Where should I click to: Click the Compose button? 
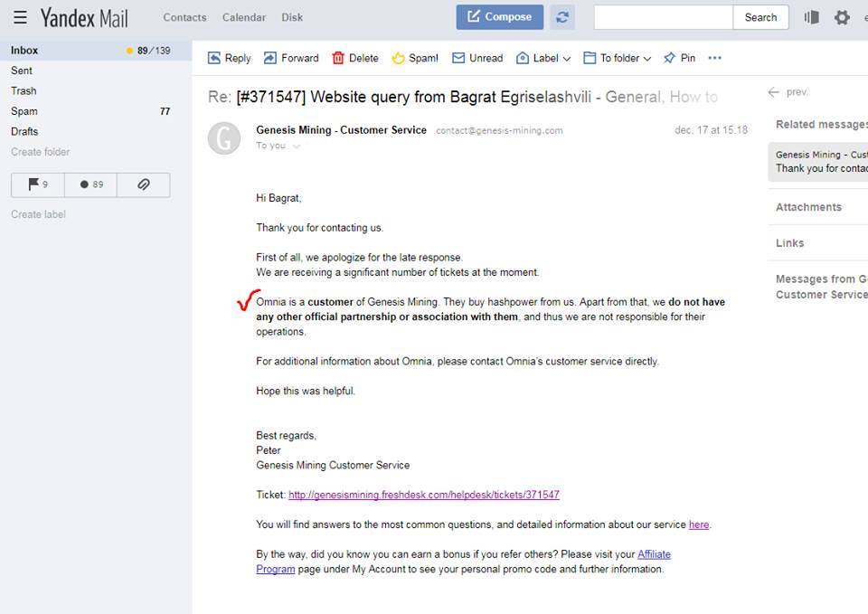pos(500,17)
